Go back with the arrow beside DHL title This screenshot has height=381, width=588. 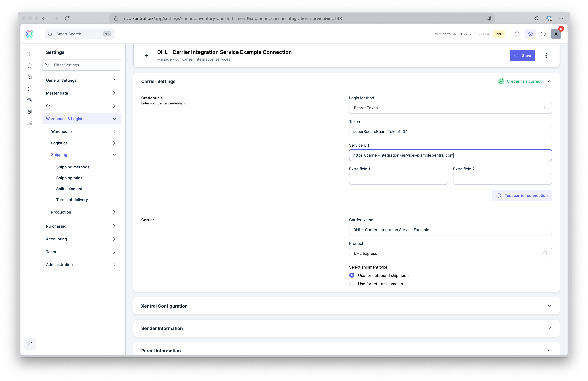[x=147, y=55]
